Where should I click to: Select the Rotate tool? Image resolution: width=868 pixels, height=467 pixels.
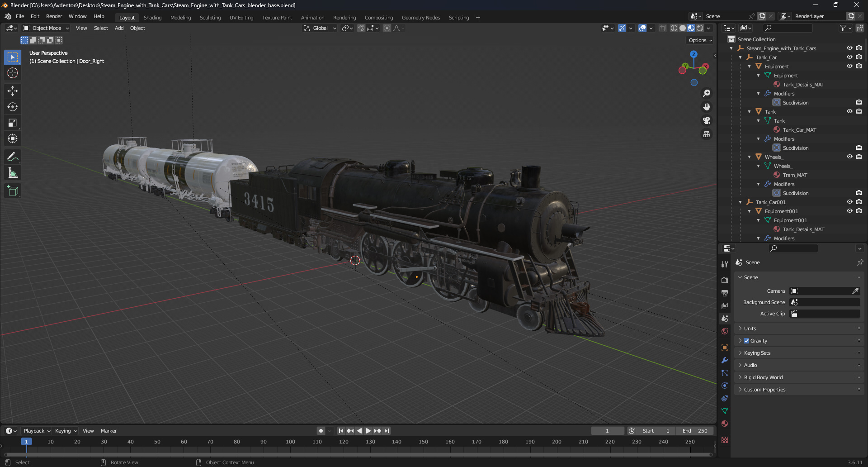coord(13,107)
